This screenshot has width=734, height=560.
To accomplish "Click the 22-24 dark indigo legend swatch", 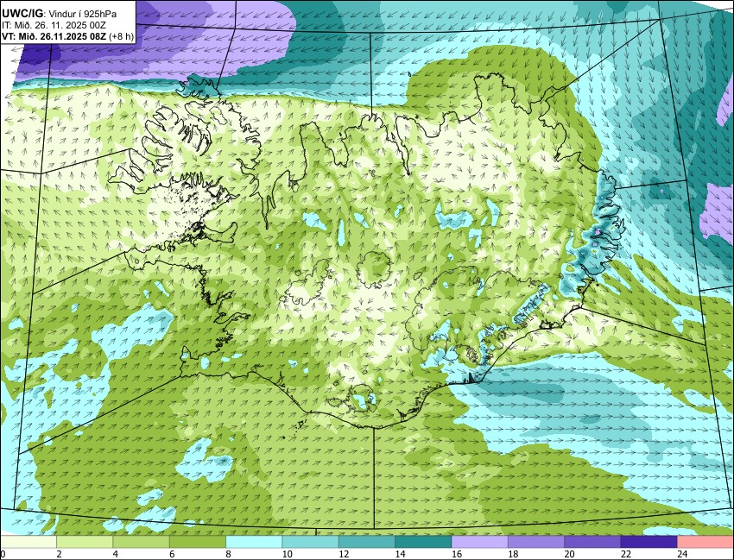I will [x=649, y=542].
